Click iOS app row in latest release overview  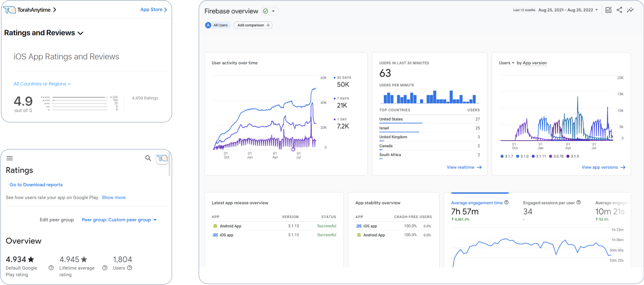[274, 235]
